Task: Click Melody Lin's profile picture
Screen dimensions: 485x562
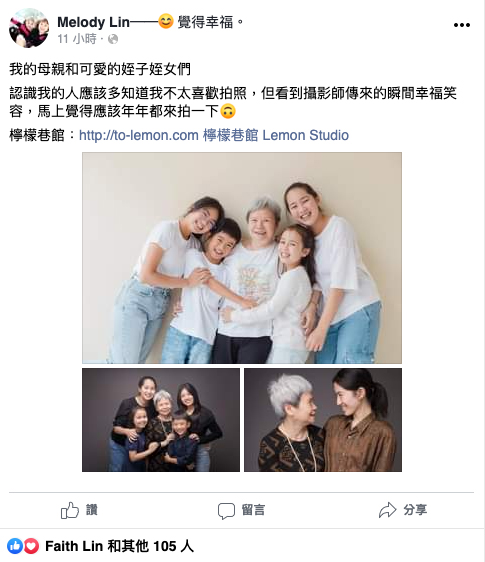Action: pos(29,28)
